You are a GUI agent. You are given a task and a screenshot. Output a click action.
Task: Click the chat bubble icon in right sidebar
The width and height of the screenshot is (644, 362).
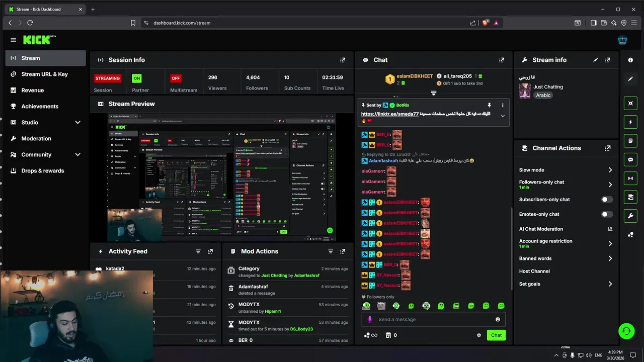pyautogui.click(x=630, y=159)
